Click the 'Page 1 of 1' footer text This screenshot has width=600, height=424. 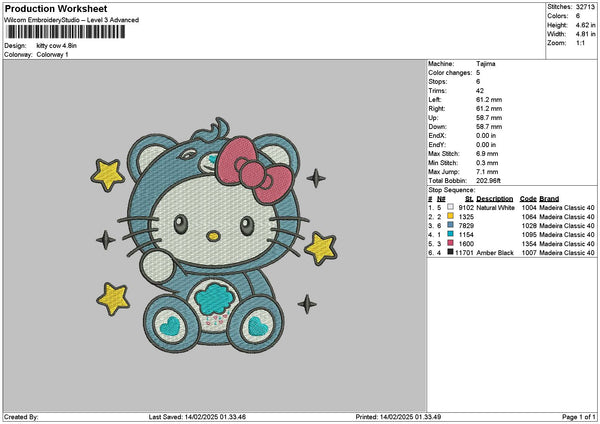pyautogui.click(x=579, y=417)
